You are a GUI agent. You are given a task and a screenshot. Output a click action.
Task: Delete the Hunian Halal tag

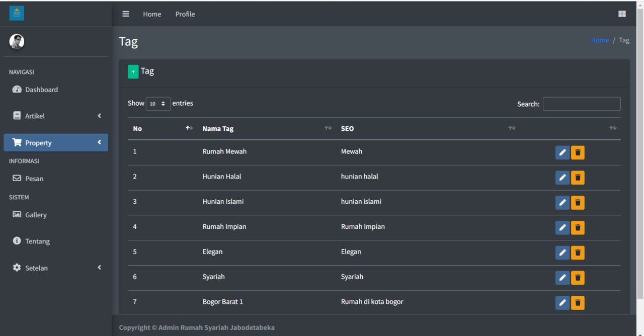click(578, 178)
